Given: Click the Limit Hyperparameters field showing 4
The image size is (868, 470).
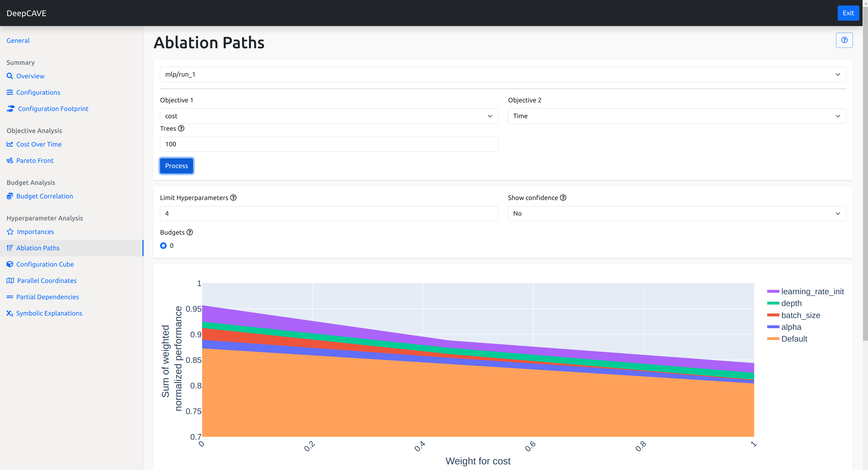Looking at the screenshot, I should coord(329,213).
